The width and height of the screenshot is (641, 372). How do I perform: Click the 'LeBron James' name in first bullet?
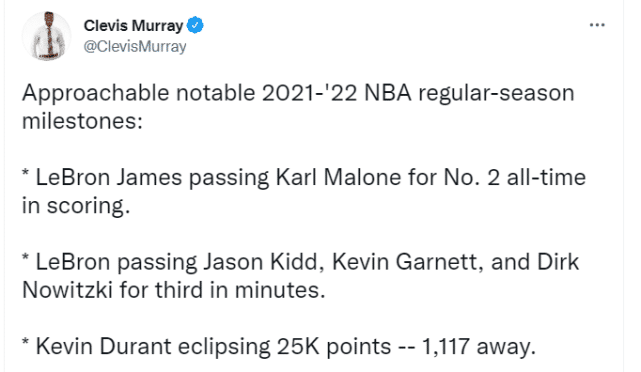click(x=109, y=178)
